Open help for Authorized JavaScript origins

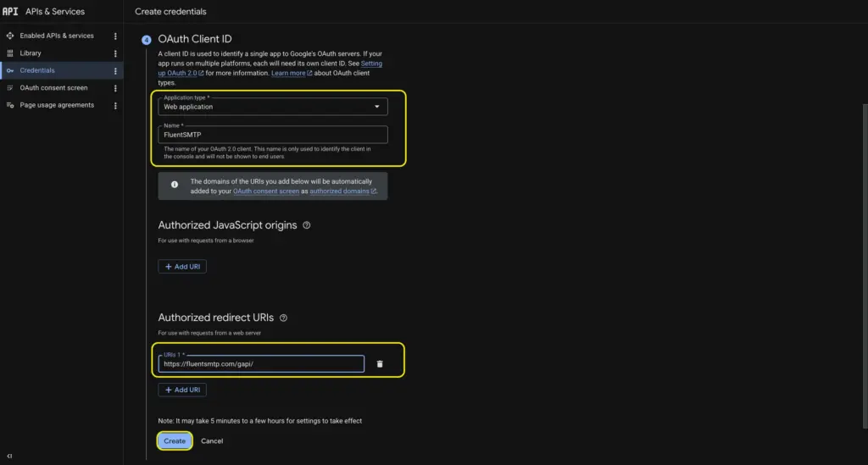tap(307, 225)
